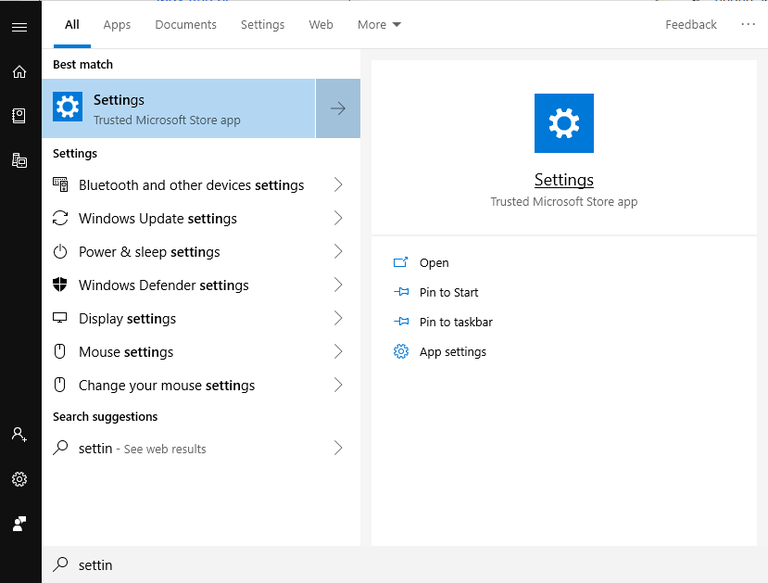Click the Settings gear icon in Best match
Image resolution: width=768 pixels, height=583 pixels.
pyautogui.click(x=68, y=107)
